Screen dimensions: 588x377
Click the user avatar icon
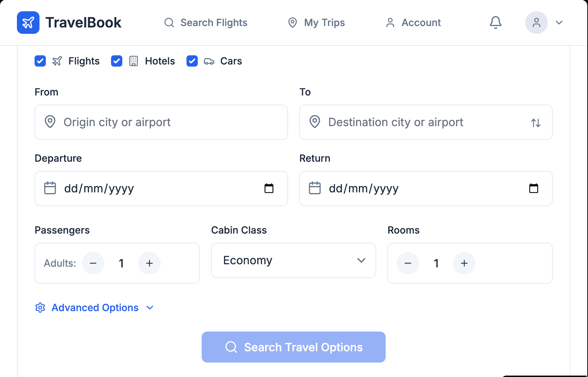(536, 23)
